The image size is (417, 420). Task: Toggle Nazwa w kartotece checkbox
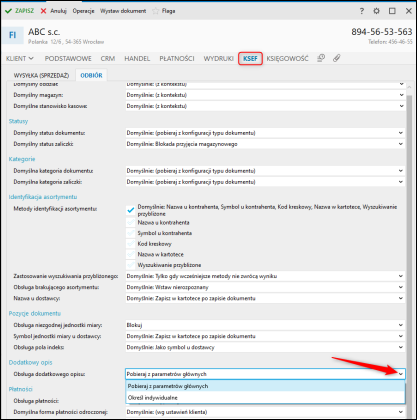click(131, 254)
